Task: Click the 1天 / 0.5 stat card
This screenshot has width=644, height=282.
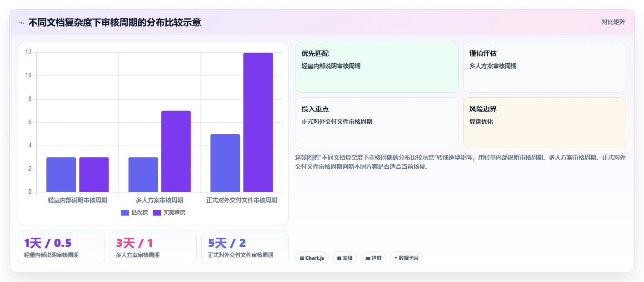Action: pos(61,247)
